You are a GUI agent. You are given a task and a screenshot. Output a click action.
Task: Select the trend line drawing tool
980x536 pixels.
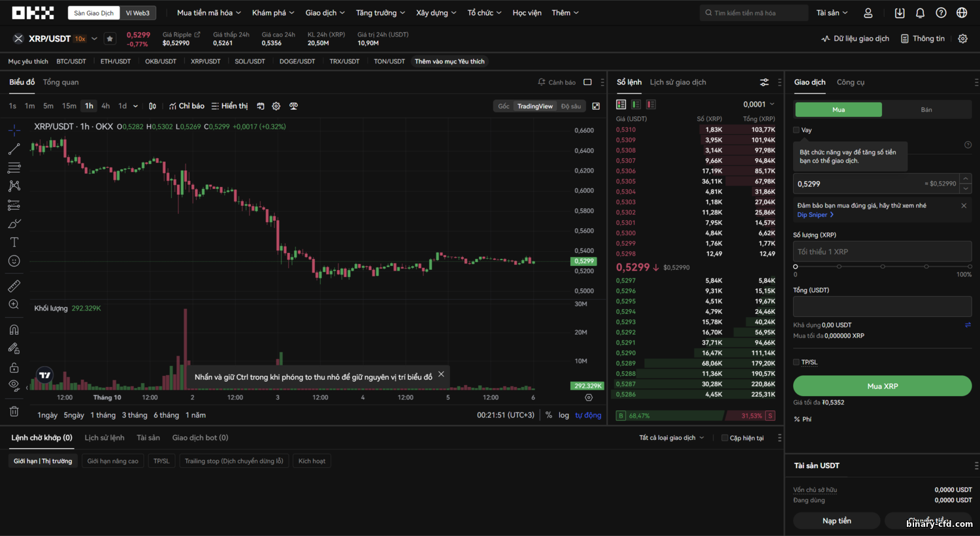coord(14,149)
